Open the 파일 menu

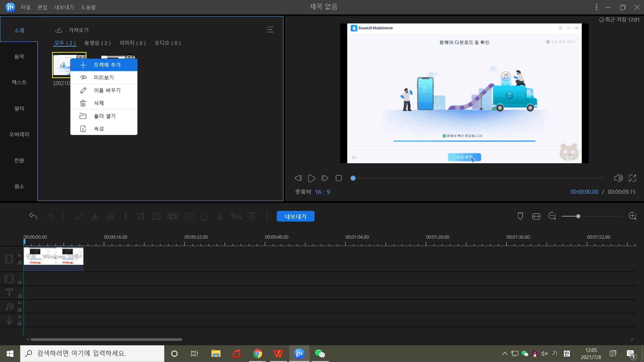coord(25,7)
